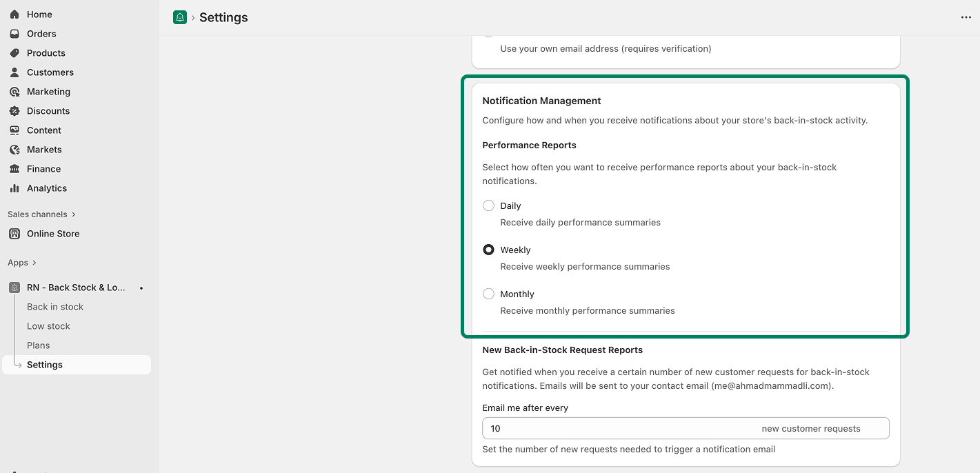Open the Plans page
The width and height of the screenshot is (980, 473).
click(x=39, y=345)
